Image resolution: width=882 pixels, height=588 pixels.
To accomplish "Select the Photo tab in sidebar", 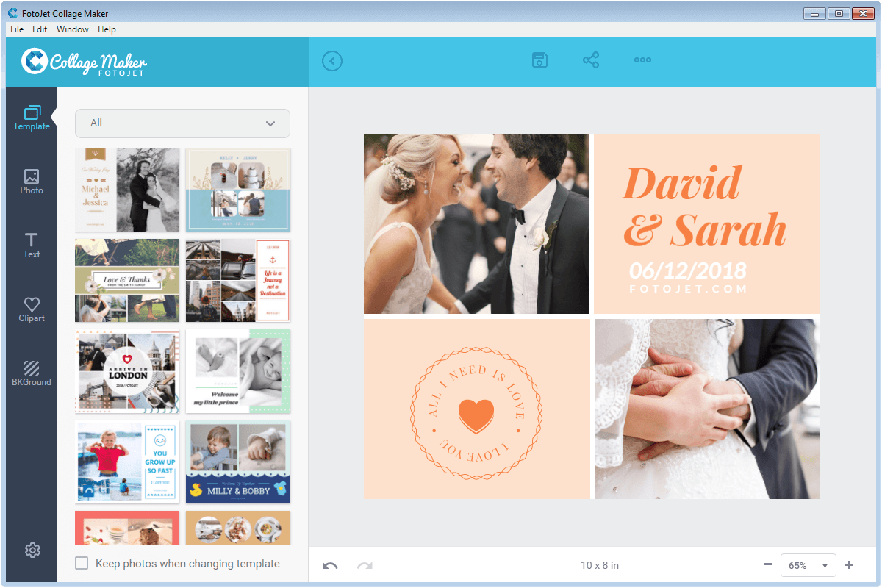I will click(x=31, y=180).
